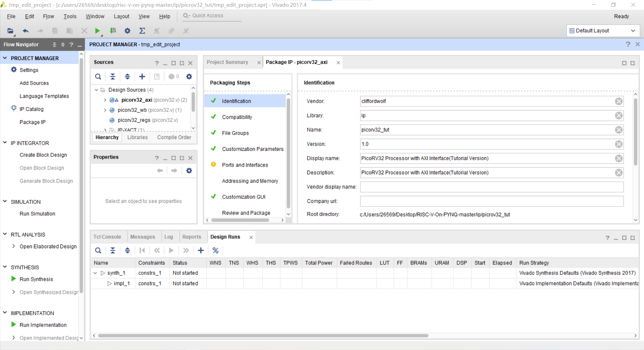644x350 pixels.
Task: Clear the Vendor field
Action: (x=619, y=101)
